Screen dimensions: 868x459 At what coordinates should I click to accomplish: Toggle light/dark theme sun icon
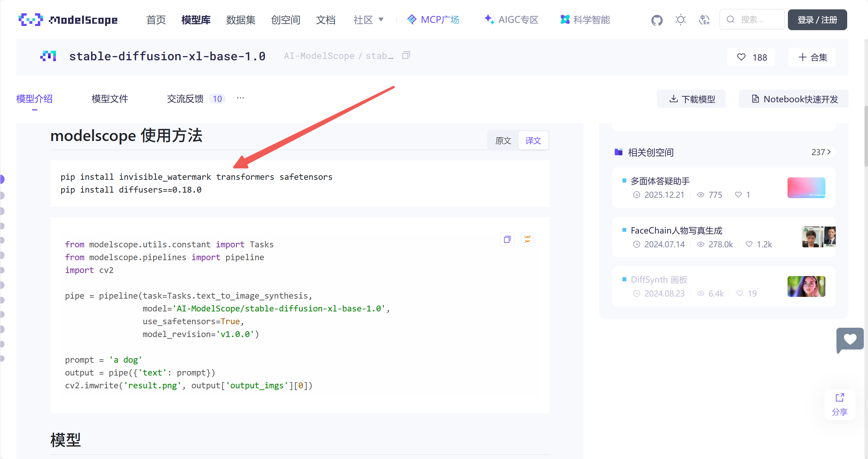680,20
